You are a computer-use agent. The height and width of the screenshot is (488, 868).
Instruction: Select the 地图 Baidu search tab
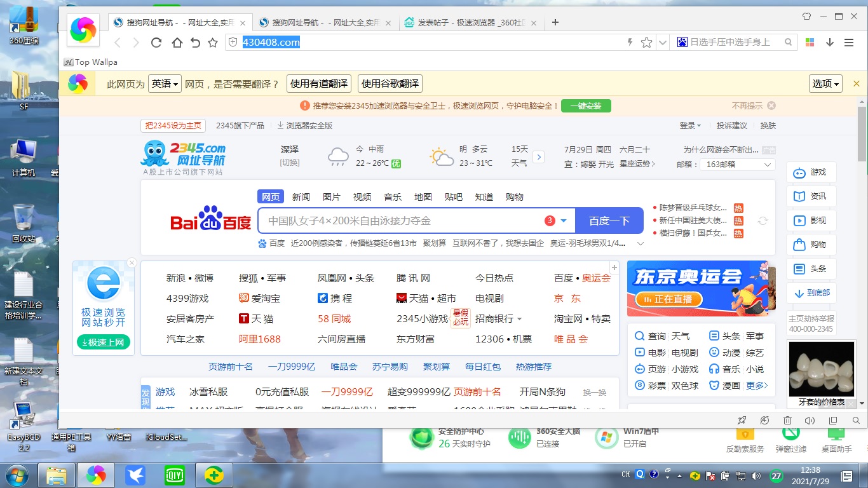[x=423, y=197]
